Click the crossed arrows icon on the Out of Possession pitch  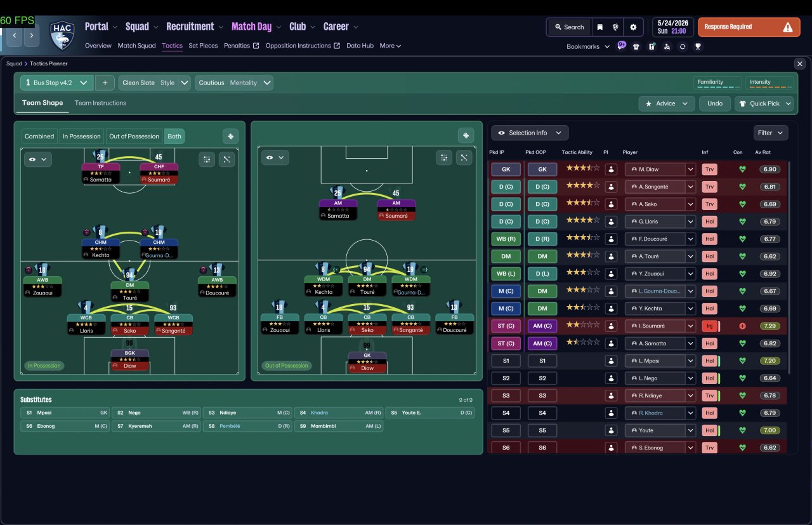(x=464, y=157)
